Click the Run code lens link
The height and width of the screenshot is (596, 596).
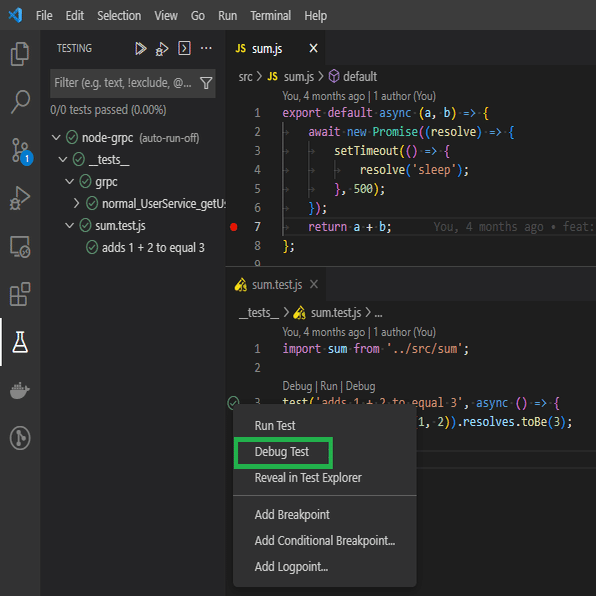pos(328,386)
